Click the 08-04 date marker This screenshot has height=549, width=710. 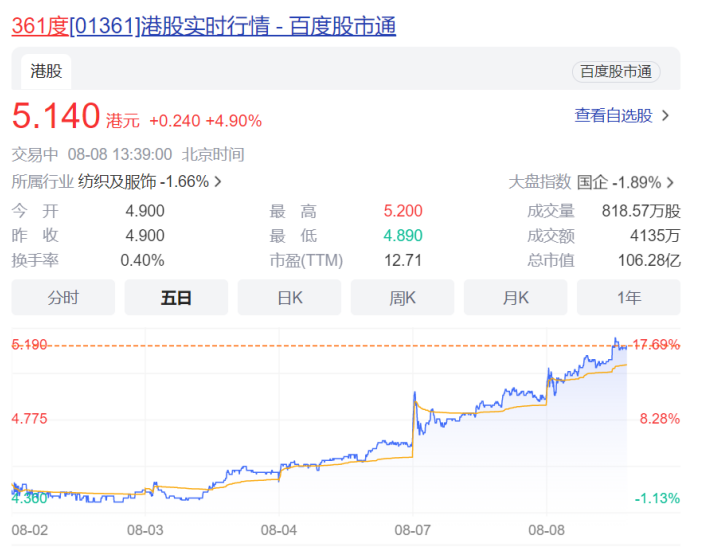(x=279, y=530)
